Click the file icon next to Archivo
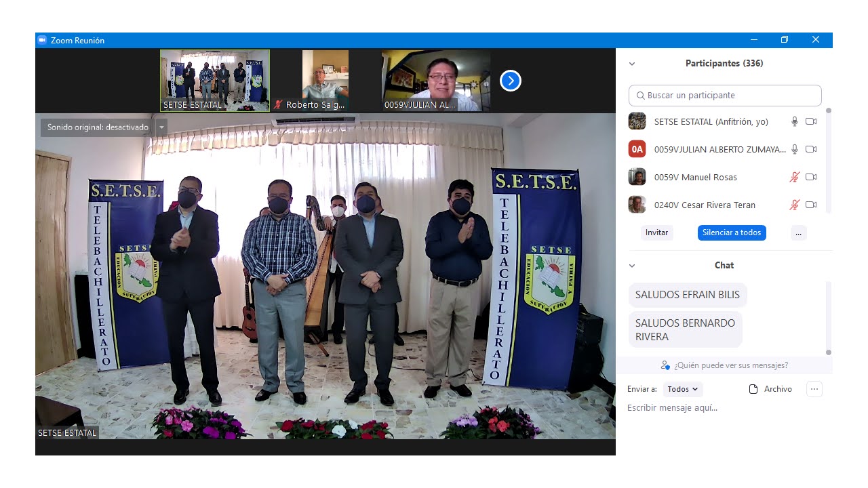868x488 pixels. tap(753, 389)
